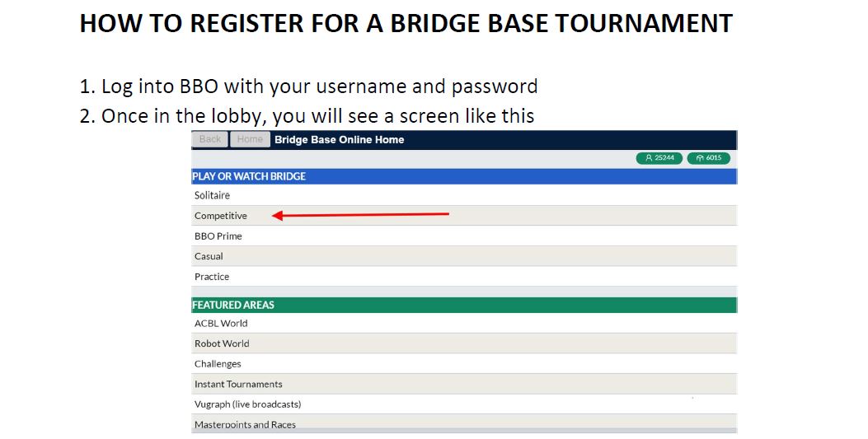The height and width of the screenshot is (439, 868).
Task: Click the Back button
Action: pos(210,139)
